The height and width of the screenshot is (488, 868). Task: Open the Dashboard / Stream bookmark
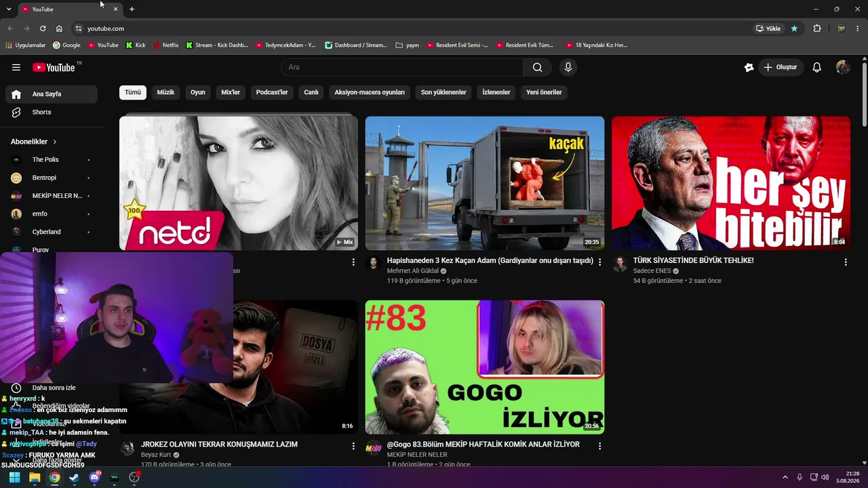pos(356,45)
